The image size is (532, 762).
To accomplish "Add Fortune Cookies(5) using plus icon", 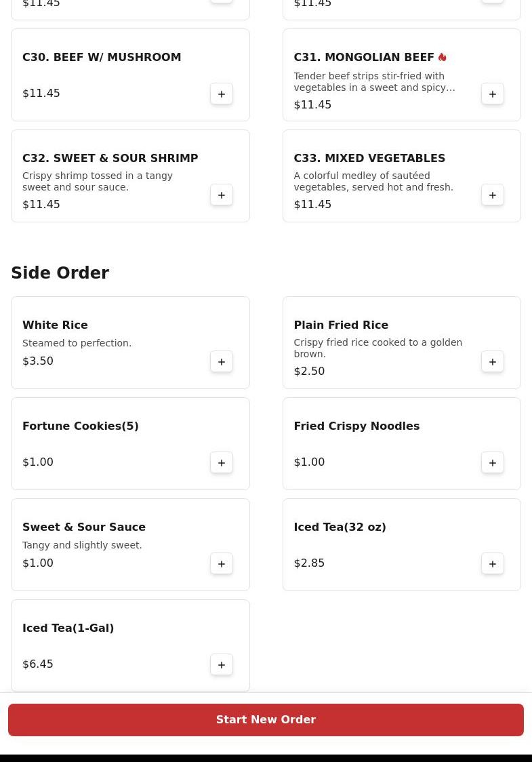I will tap(222, 462).
